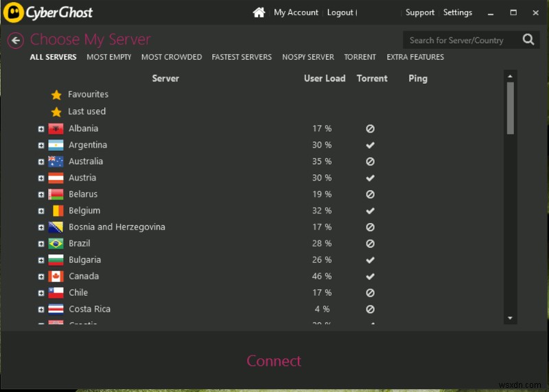Click the Favourites star icon
Image resolution: width=549 pixels, height=392 pixels.
(56, 95)
